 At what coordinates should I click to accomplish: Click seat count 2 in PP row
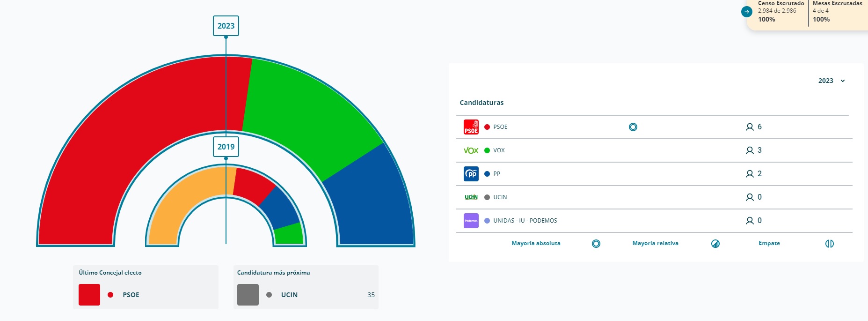point(759,174)
